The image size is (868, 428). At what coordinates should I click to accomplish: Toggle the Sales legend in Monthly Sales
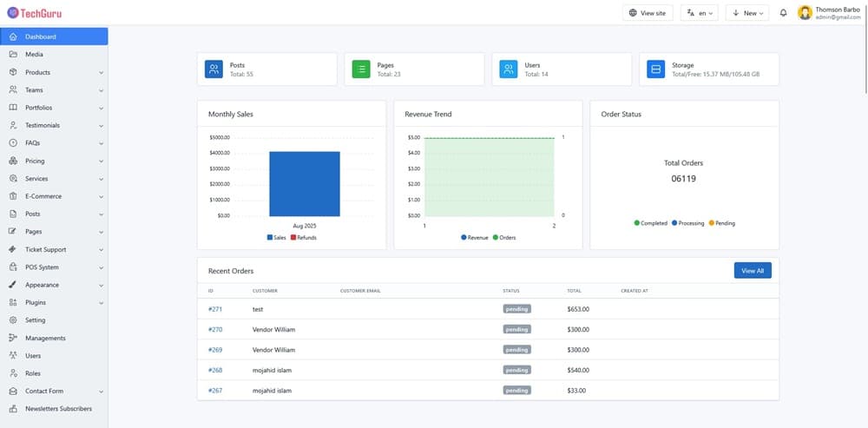276,237
